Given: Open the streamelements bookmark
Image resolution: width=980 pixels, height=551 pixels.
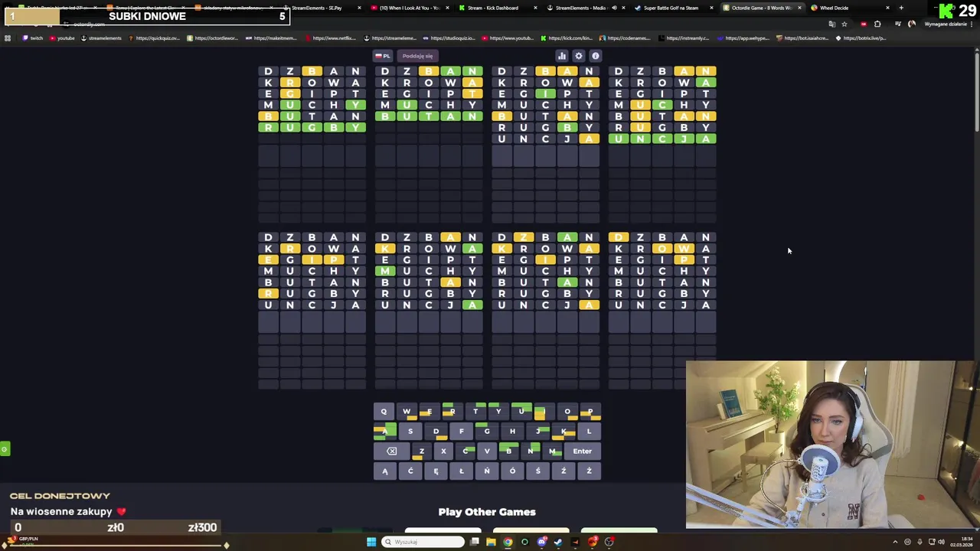Looking at the screenshot, I should (x=101, y=38).
